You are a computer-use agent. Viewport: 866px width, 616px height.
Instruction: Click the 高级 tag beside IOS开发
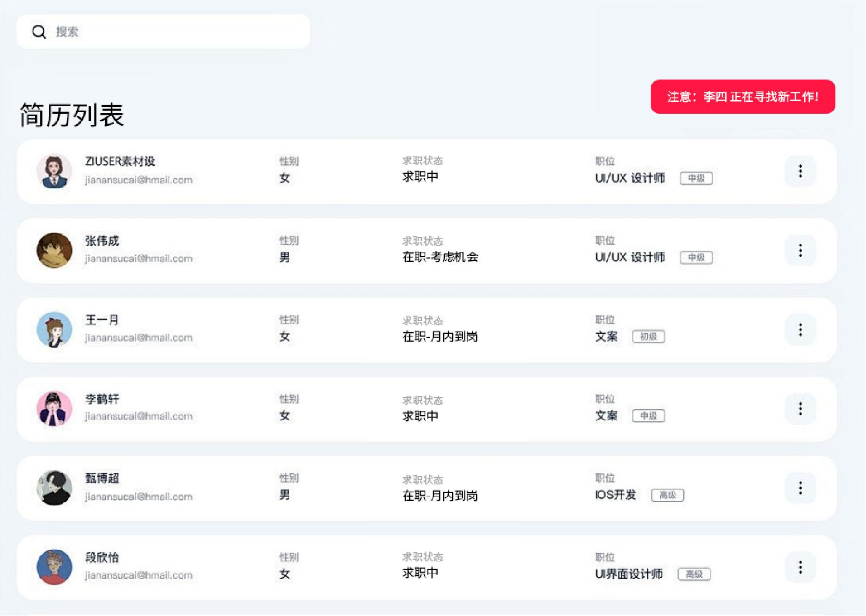tap(667, 495)
